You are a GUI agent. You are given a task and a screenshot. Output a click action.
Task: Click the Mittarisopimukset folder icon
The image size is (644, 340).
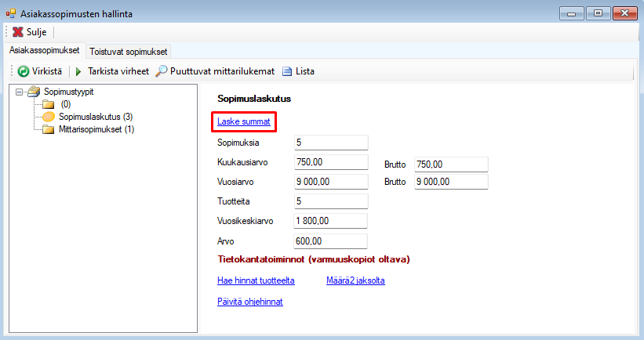tap(49, 129)
